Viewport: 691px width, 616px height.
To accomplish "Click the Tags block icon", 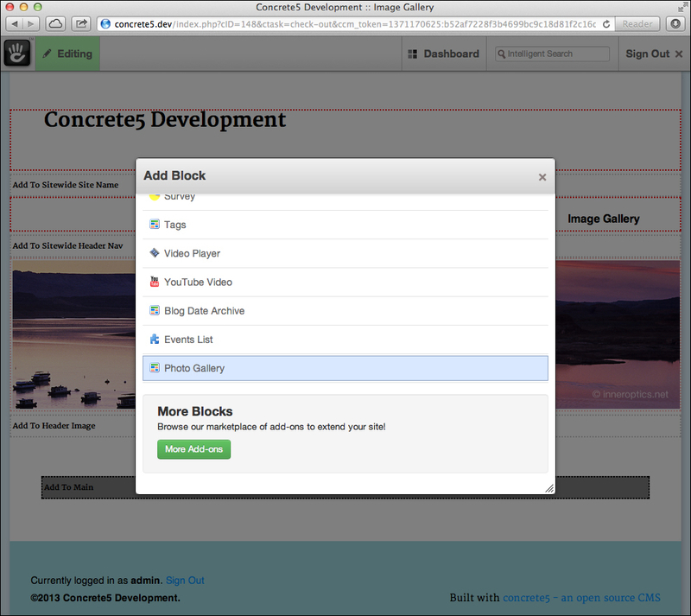I will click(x=155, y=225).
